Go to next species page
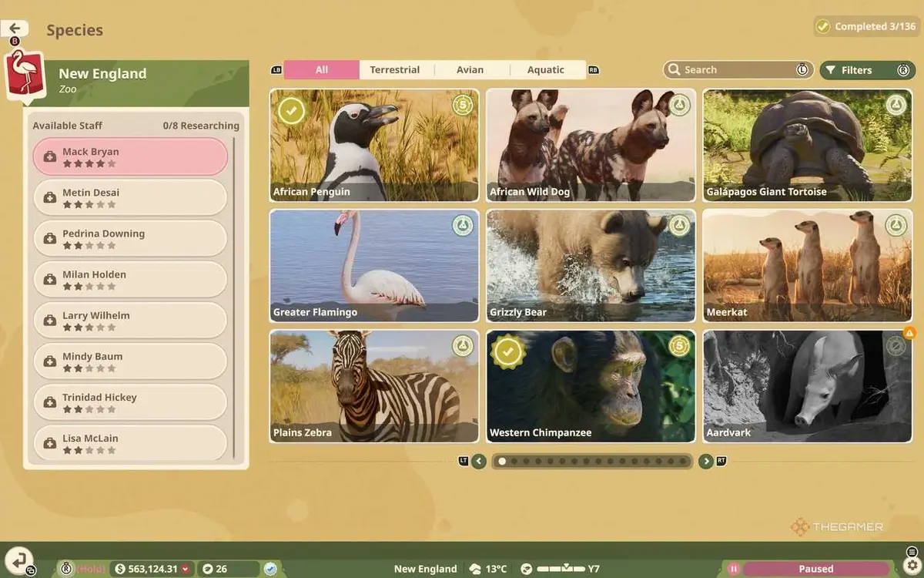The image size is (924, 578). point(705,462)
